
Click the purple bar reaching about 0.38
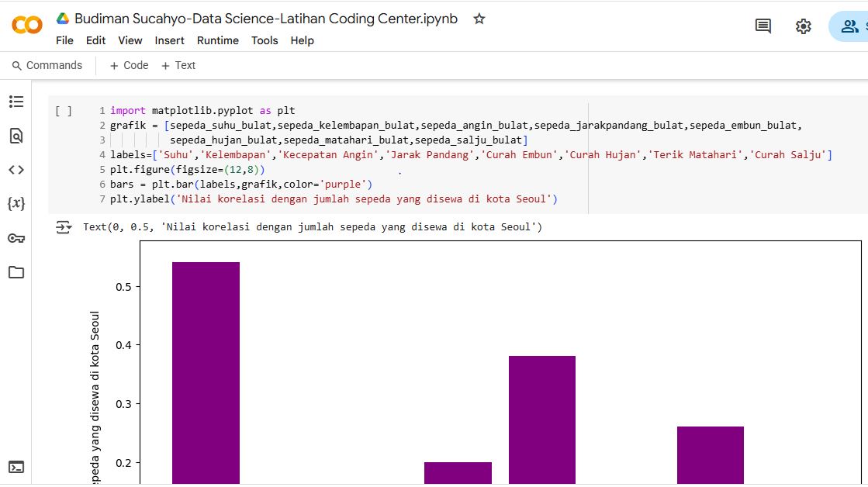[542, 420]
